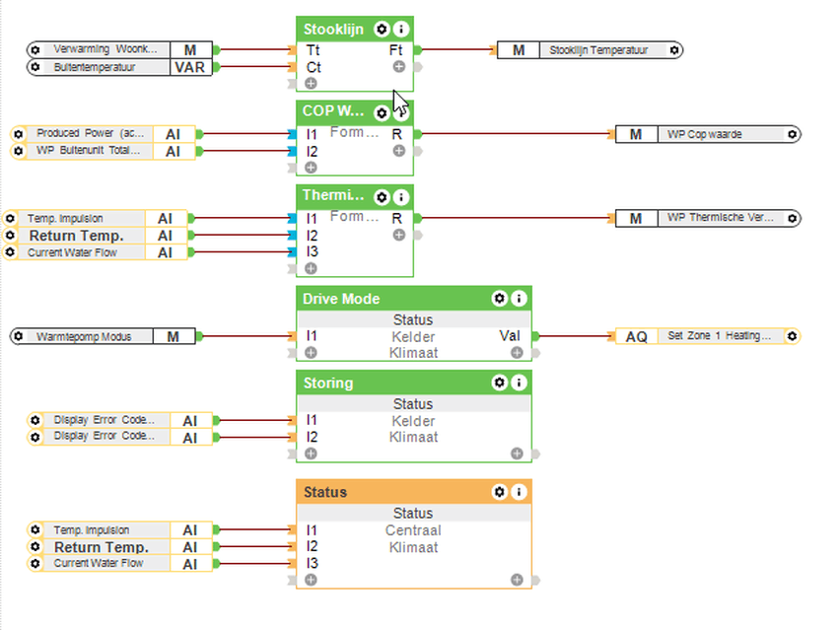Screen dimensions: 840x630
Task: Click gear of Return Temp. feeding the Thermi... block
Action: tap(10, 235)
